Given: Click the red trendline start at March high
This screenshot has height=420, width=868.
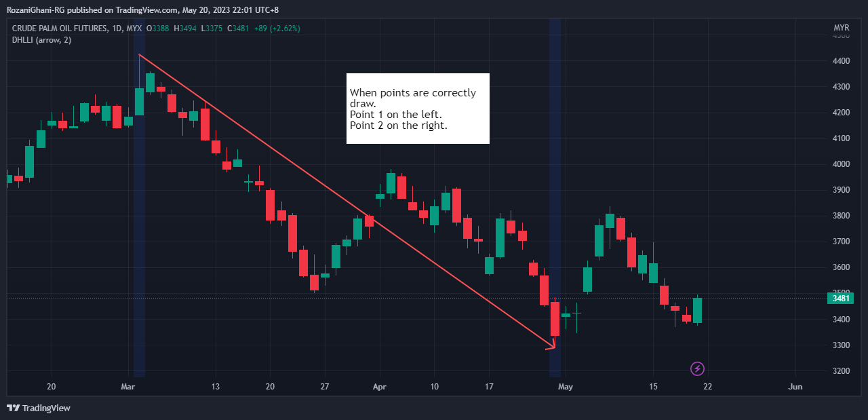Looking at the screenshot, I should [x=139, y=54].
